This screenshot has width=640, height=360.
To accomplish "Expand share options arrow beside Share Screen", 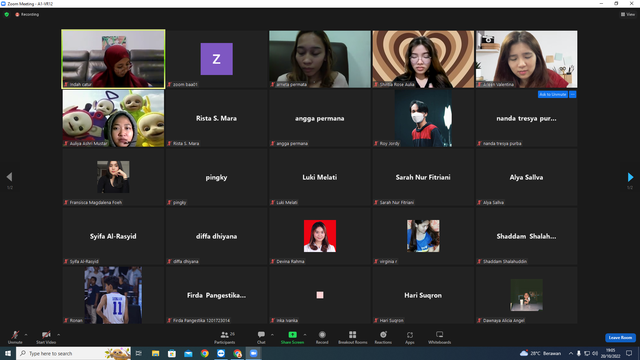I will pos(305,335).
